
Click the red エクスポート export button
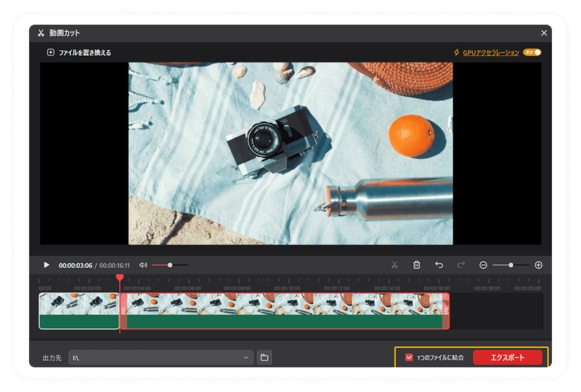507,358
